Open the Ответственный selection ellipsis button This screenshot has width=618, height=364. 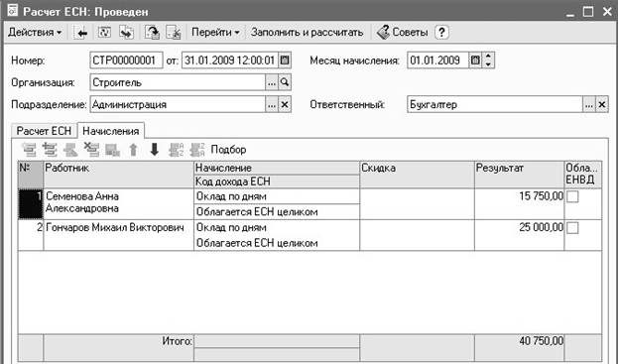588,104
